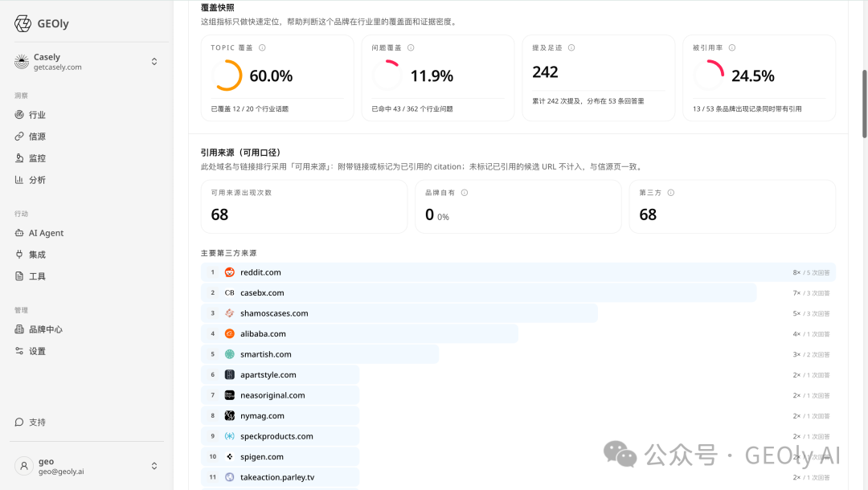868x490 pixels.
Task: Click the 信源 link icon
Action: [x=19, y=136]
